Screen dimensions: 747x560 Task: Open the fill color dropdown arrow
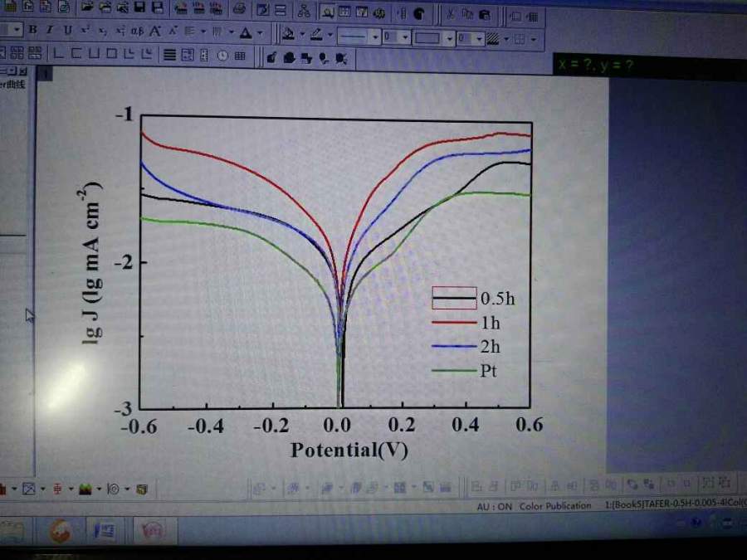pos(302,34)
